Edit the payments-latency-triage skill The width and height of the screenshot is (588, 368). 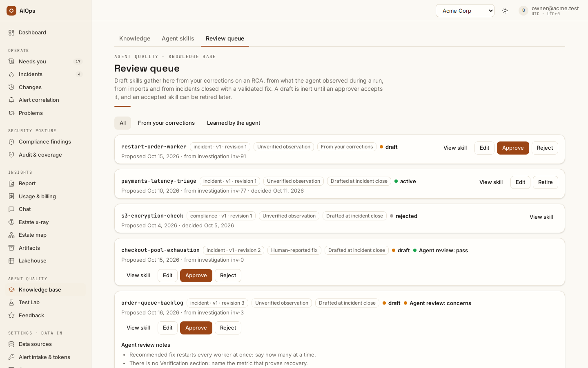(x=520, y=182)
